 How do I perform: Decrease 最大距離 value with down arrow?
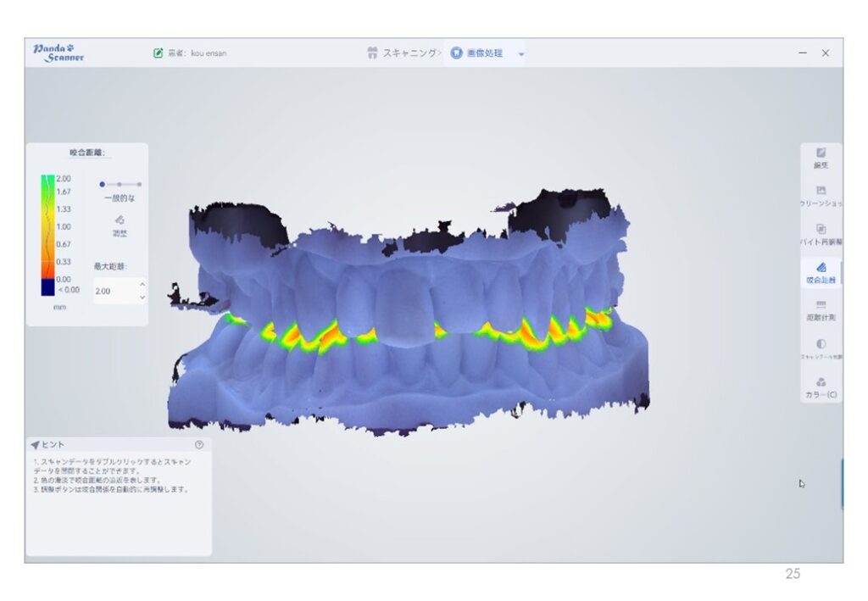(x=142, y=297)
